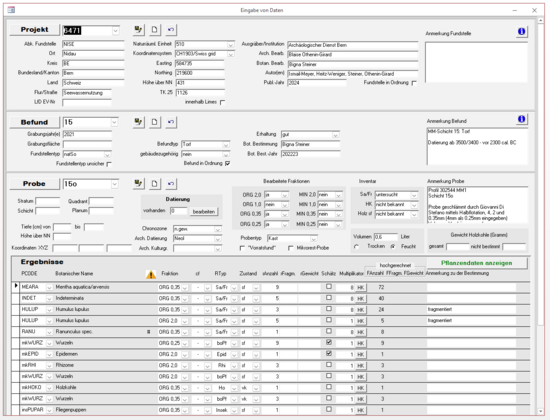Uncheck the Befund in Ordnung checkbox

228,164
